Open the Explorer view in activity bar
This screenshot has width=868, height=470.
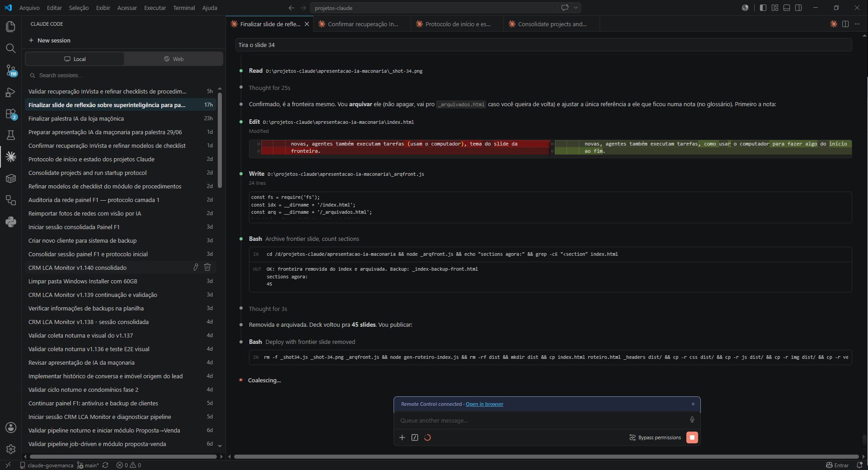click(10, 27)
